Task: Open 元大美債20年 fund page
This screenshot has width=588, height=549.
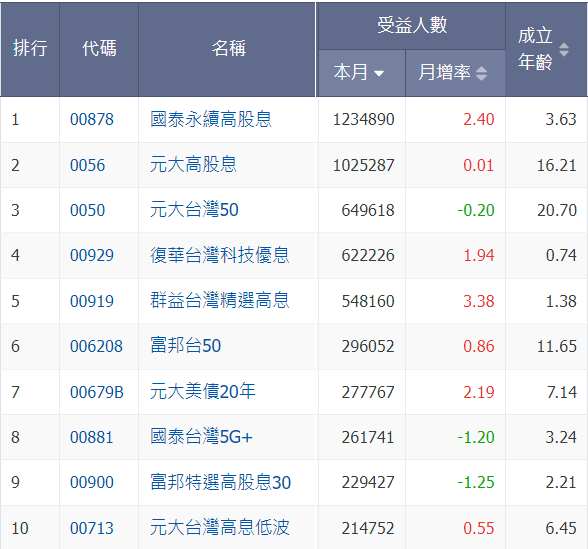Action: pos(202,392)
